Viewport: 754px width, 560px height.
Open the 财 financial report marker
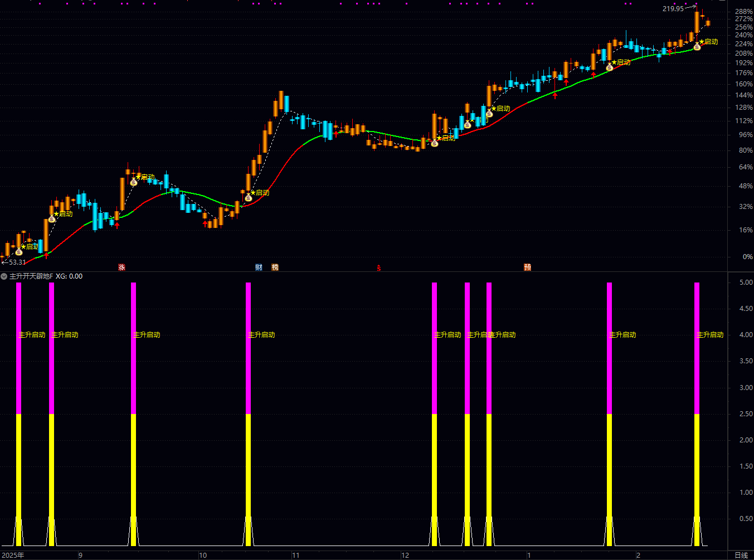pyautogui.click(x=259, y=267)
